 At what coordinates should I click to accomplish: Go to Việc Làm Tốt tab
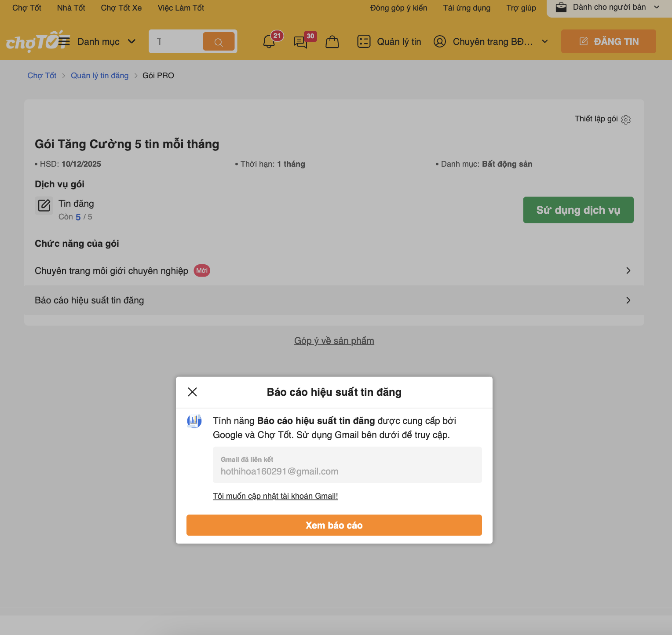[x=181, y=8]
